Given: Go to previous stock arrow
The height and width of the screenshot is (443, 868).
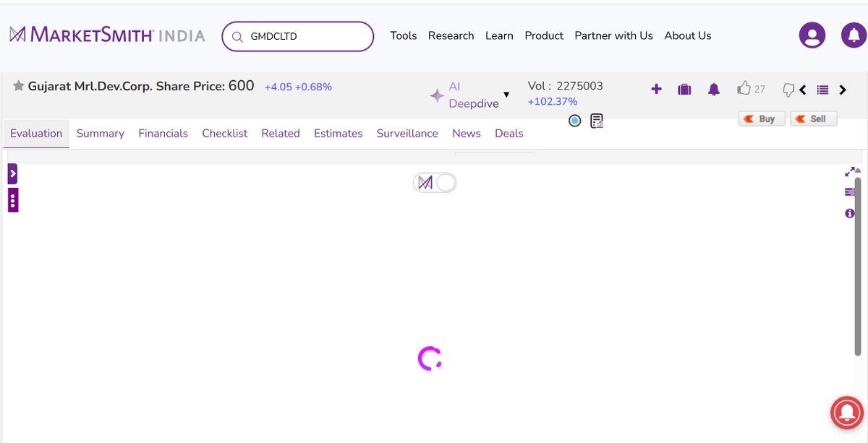Looking at the screenshot, I should [803, 90].
